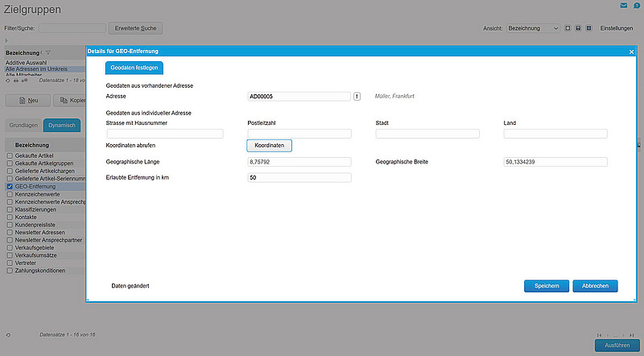This screenshot has height=356, width=644.
Task: Click the Erlaubte Entfernung in km field
Action: [x=299, y=177]
